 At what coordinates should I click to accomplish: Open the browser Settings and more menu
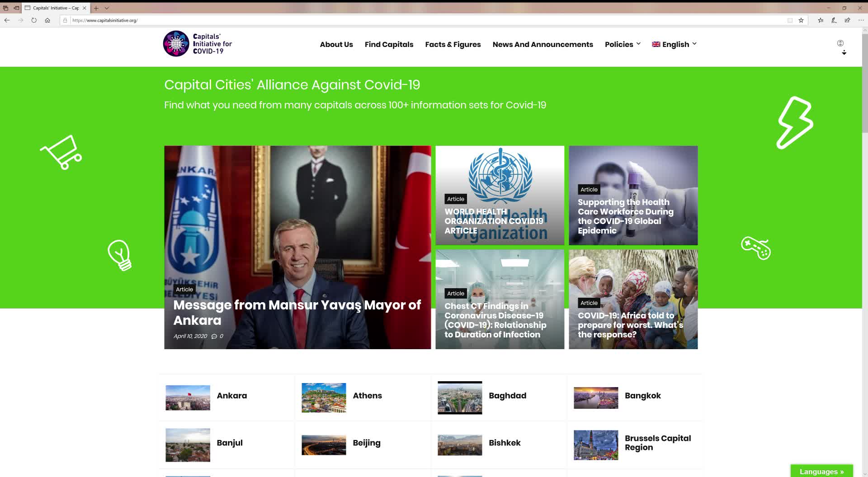click(861, 20)
